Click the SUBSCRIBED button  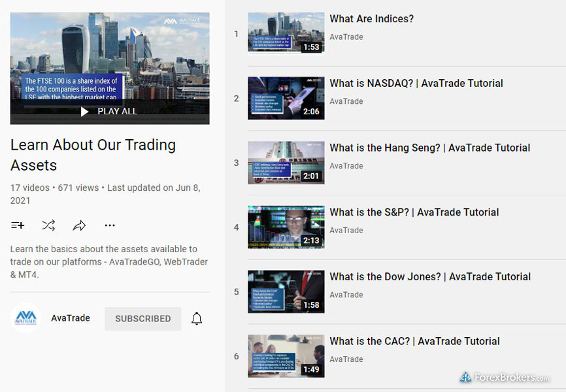(x=143, y=319)
